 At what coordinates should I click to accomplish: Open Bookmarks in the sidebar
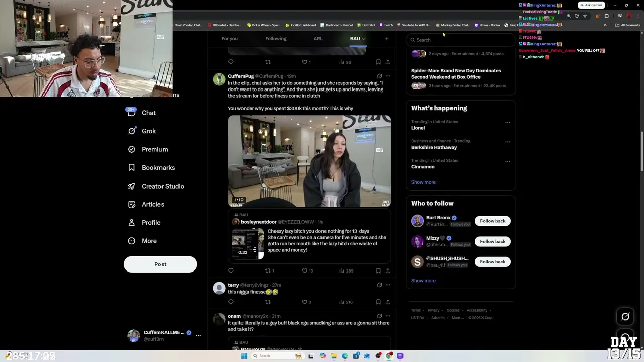point(151,167)
